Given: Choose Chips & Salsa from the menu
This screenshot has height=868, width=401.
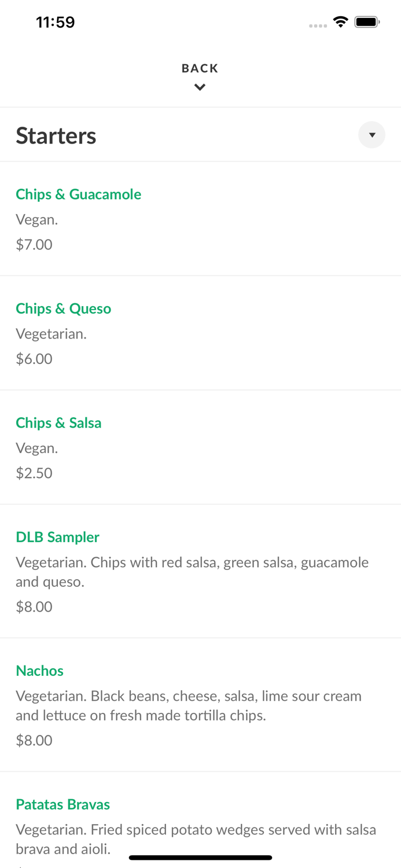Looking at the screenshot, I should 58,423.
